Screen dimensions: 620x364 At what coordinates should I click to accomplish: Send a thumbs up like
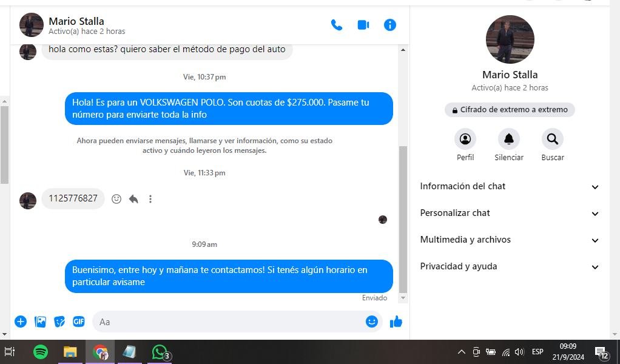(396, 322)
